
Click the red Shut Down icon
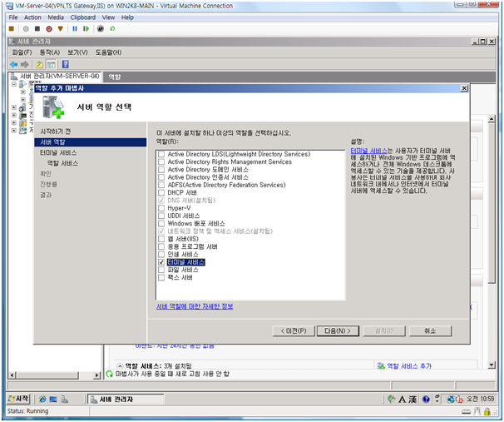tap(49, 29)
